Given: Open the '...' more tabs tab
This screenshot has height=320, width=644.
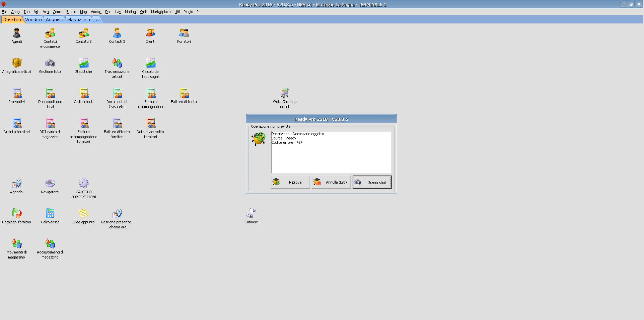Looking at the screenshot, I should 97,19.
